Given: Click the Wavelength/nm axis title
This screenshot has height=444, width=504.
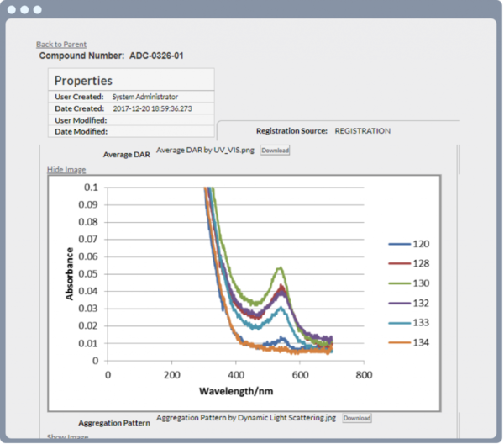Looking at the screenshot, I should tap(236, 392).
